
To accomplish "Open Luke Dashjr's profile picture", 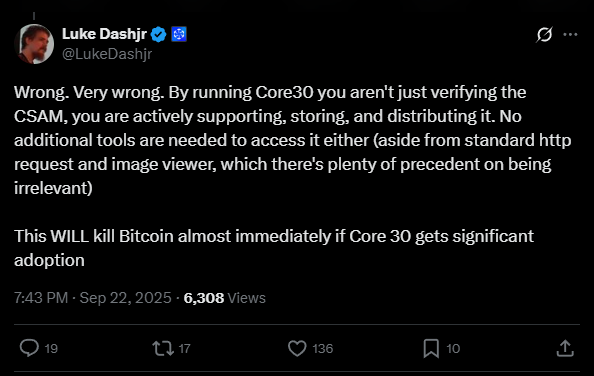I will coord(34,44).
